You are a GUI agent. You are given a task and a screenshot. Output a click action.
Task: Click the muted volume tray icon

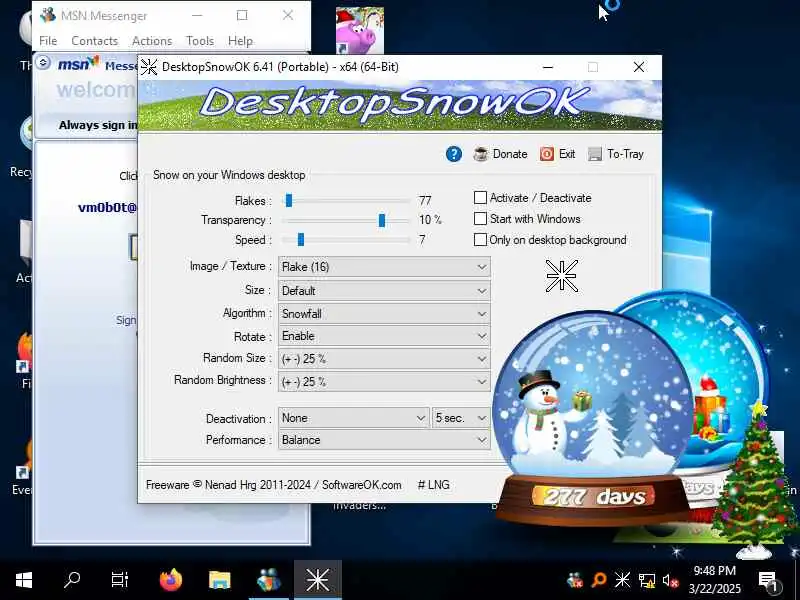pyautogui.click(x=670, y=580)
